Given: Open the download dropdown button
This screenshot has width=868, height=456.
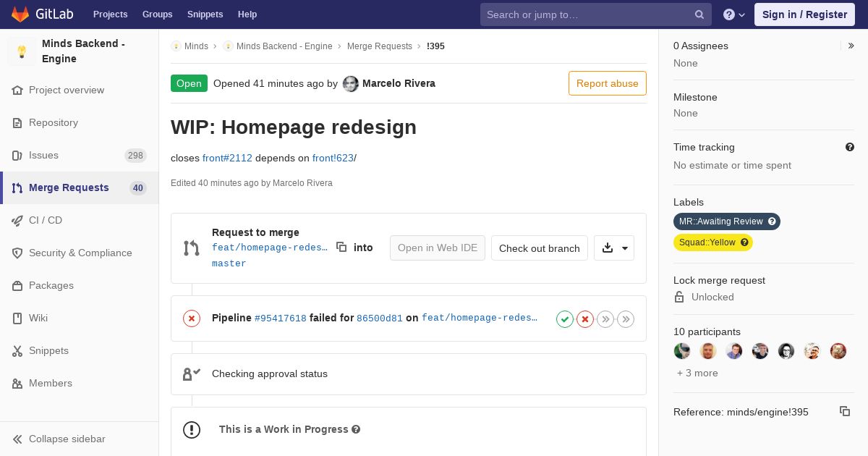Looking at the screenshot, I should pos(614,248).
